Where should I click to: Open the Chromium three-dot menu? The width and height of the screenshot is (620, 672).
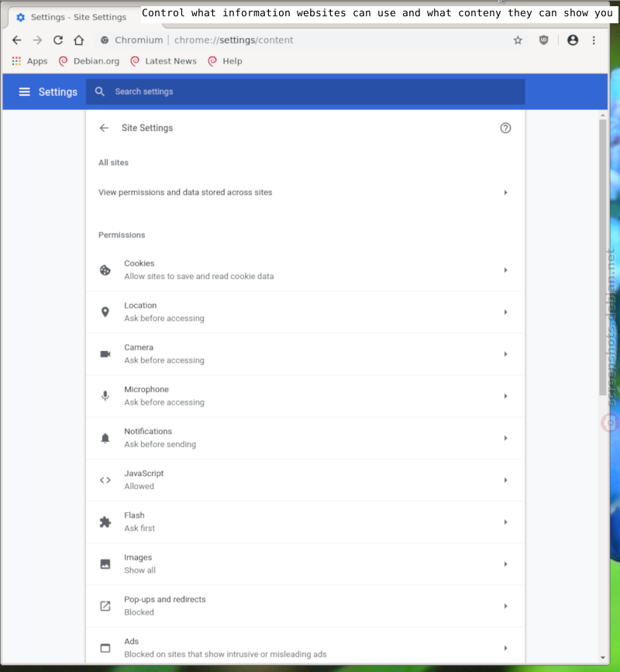(x=594, y=40)
